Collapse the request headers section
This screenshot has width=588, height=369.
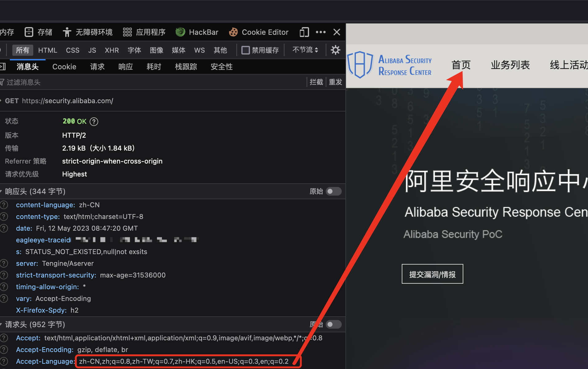pos(2,325)
